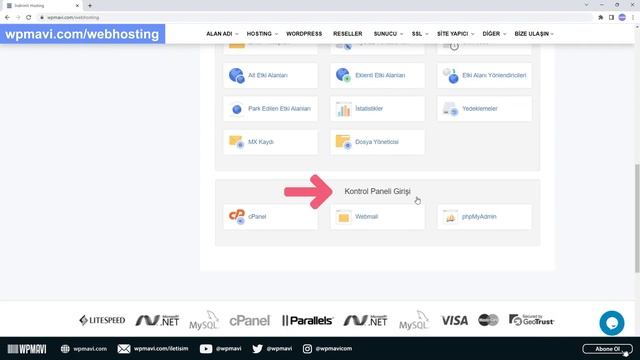The height and width of the screenshot is (360, 640).
Task: Click the browser reload icon
Action: click(x=29, y=18)
